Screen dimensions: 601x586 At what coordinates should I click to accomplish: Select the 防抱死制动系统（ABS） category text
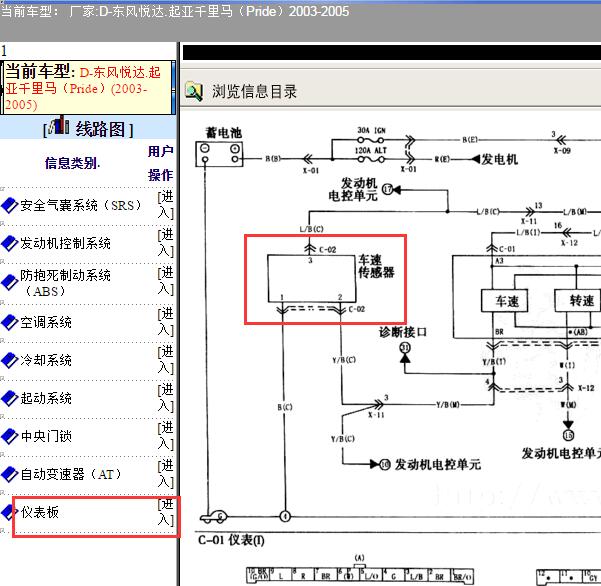(x=66, y=283)
